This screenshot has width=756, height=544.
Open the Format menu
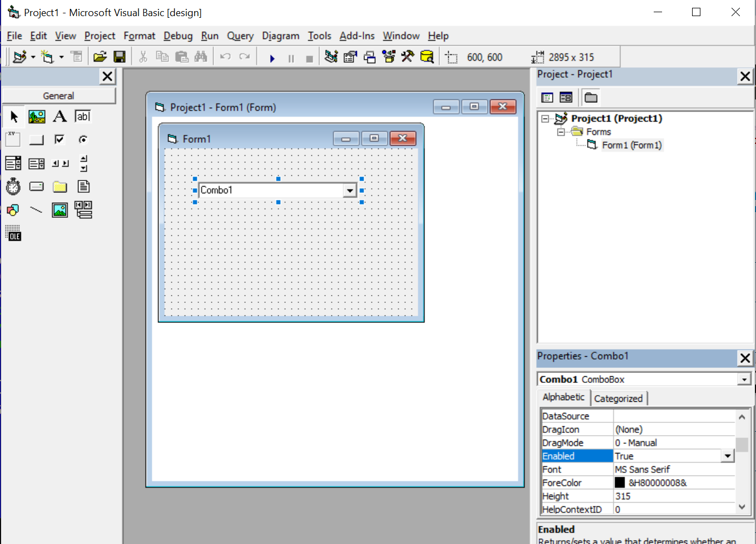(x=139, y=36)
